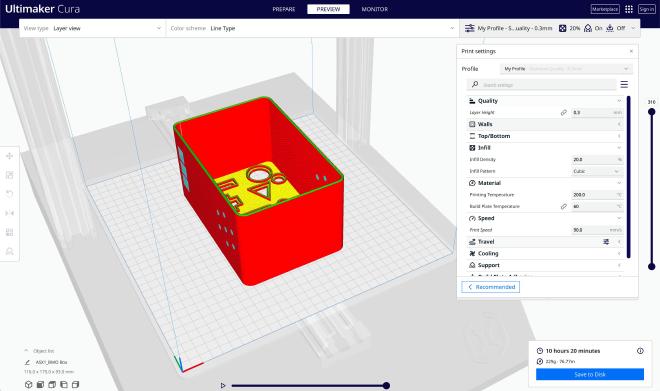The width and height of the screenshot is (660, 391).
Task: Click the infill 20% icon in header
Action: tap(562, 28)
